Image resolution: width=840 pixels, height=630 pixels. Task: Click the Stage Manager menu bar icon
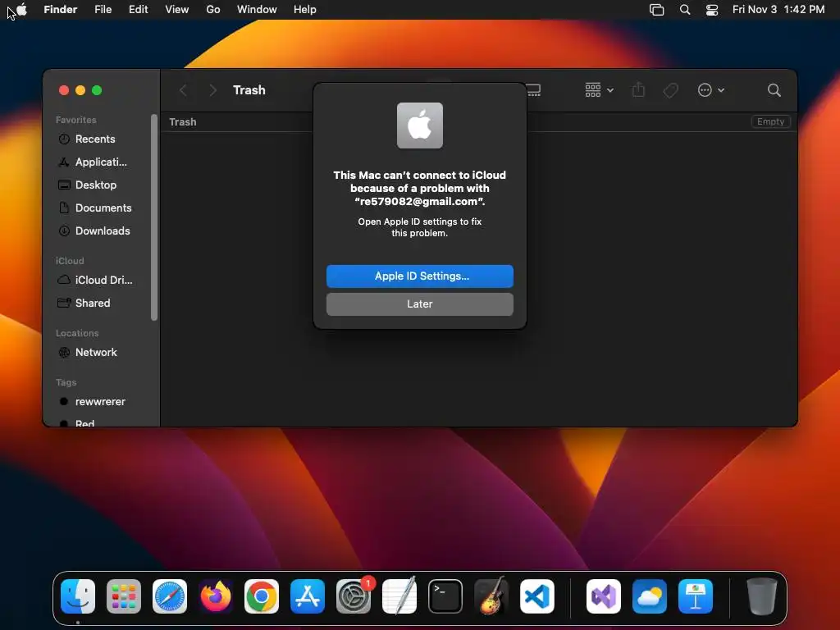pyautogui.click(x=656, y=10)
